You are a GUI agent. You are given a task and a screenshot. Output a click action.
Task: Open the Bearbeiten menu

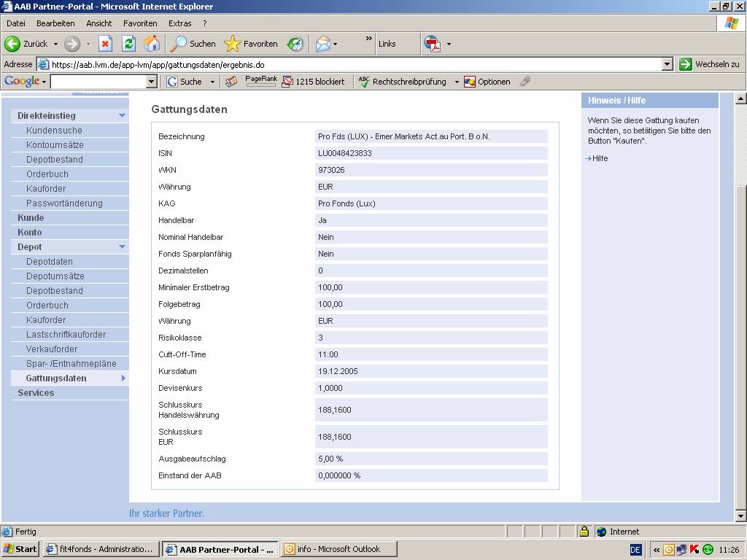pos(55,23)
